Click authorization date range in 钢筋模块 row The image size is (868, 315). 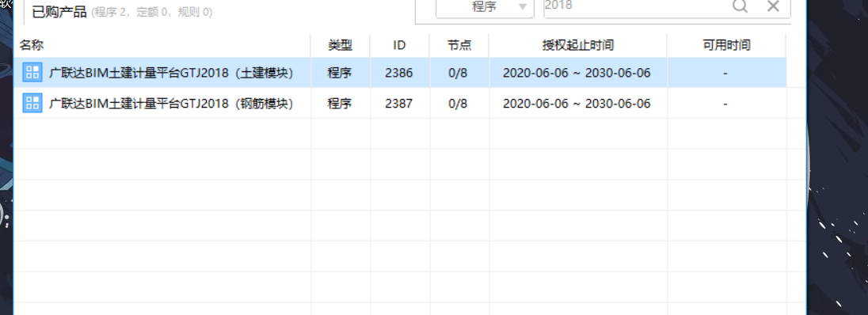(577, 104)
